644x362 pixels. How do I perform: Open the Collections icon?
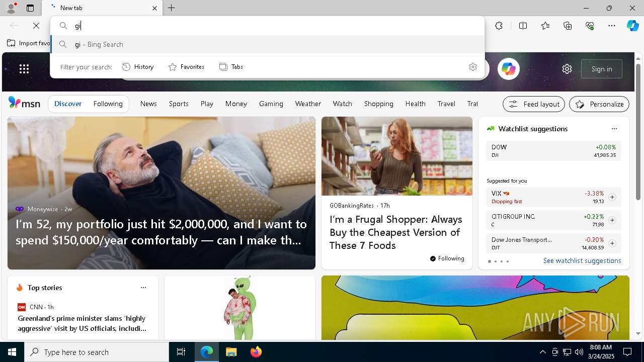568,26
